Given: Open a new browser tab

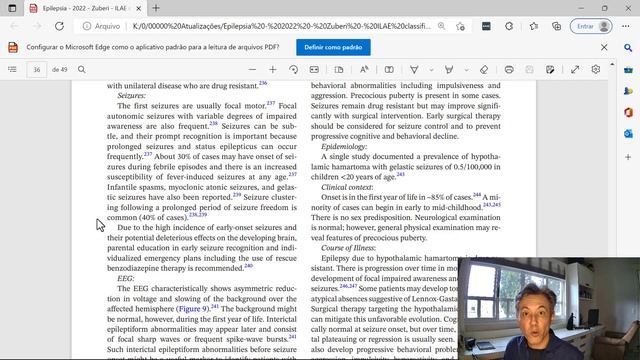Looking at the screenshot, I should tap(156, 8).
